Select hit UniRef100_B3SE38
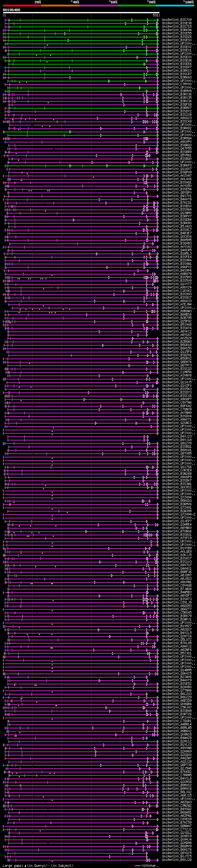The width and height of the screenshot is (197, 868). 177,23
